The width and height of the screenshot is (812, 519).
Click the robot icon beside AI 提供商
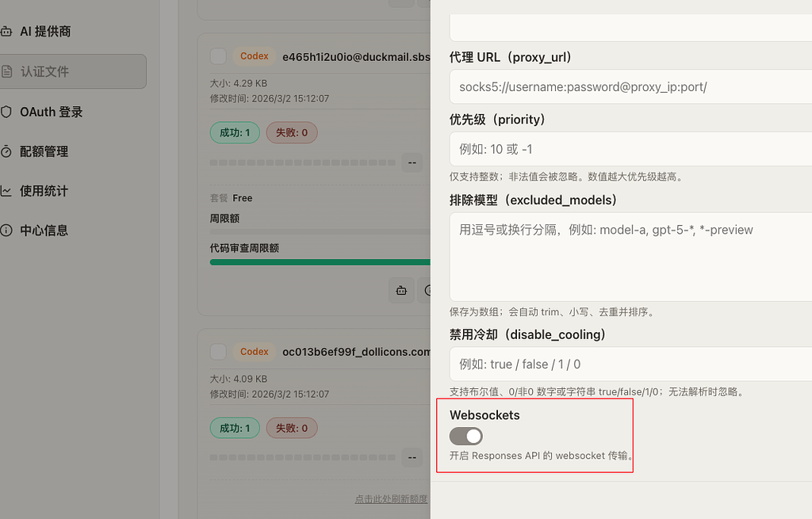point(6,32)
